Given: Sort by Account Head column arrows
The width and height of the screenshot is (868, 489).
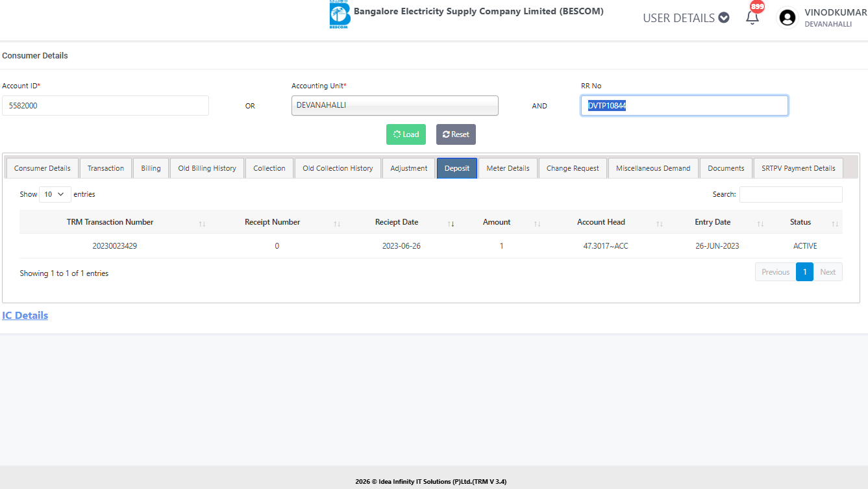Looking at the screenshot, I should [660, 223].
